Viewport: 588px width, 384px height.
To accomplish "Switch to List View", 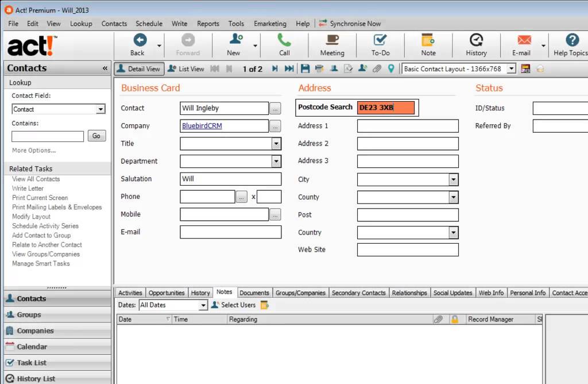I will click(x=186, y=68).
